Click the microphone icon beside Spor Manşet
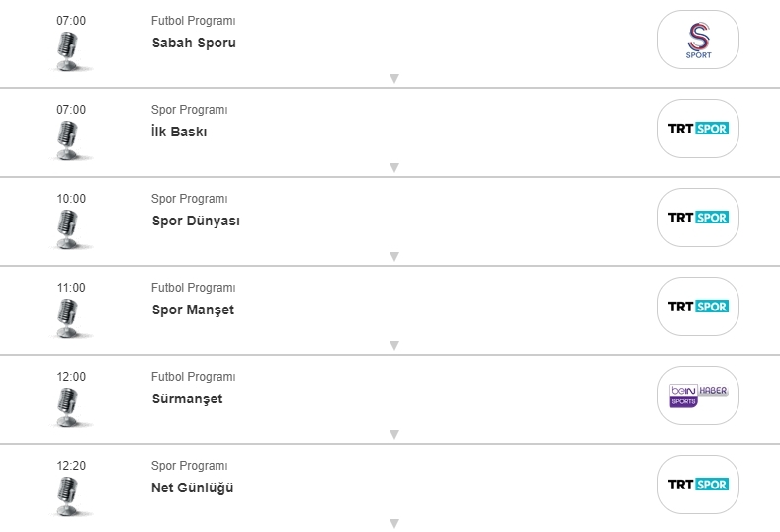This screenshot has height=532, width=780. pyautogui.click(x=68, y=317)
